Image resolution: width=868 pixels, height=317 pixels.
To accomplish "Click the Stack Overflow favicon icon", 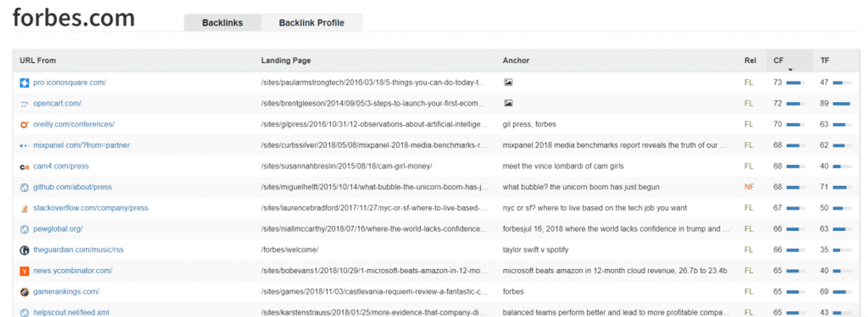I will 25,208.
